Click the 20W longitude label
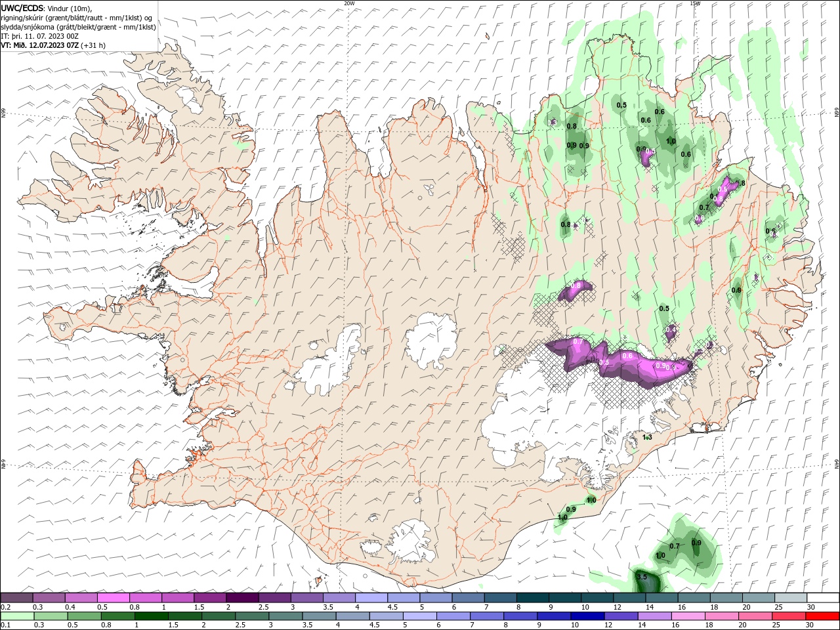Image resolution: width=840 pixels, height=630 pixels. click(x=349, y=3)
